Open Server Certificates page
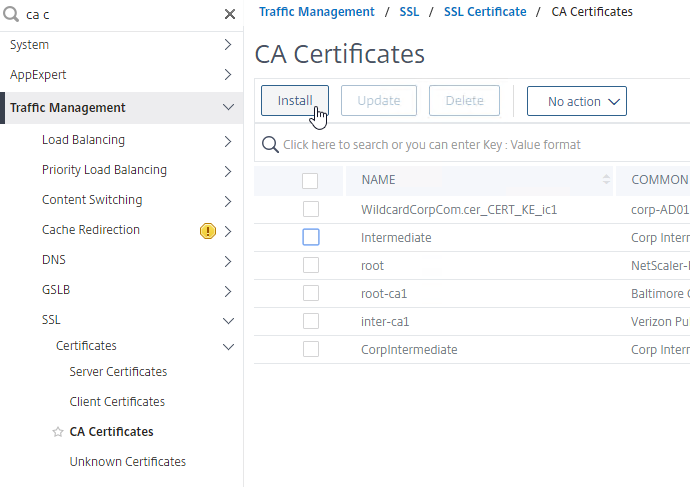690x487 pixels. 118,372
